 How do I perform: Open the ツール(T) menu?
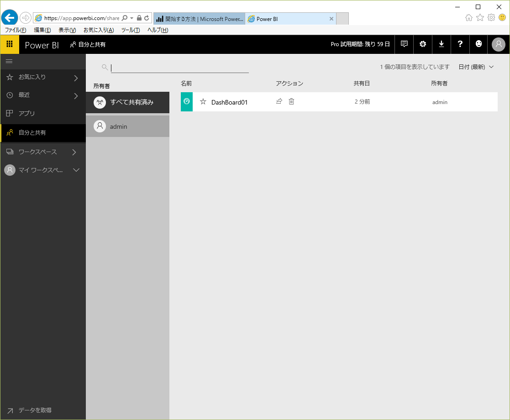pos(131,30)
